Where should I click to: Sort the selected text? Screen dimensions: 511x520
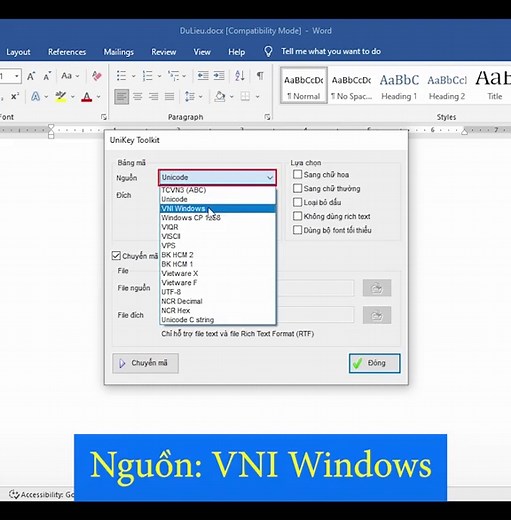coord(240,76)
